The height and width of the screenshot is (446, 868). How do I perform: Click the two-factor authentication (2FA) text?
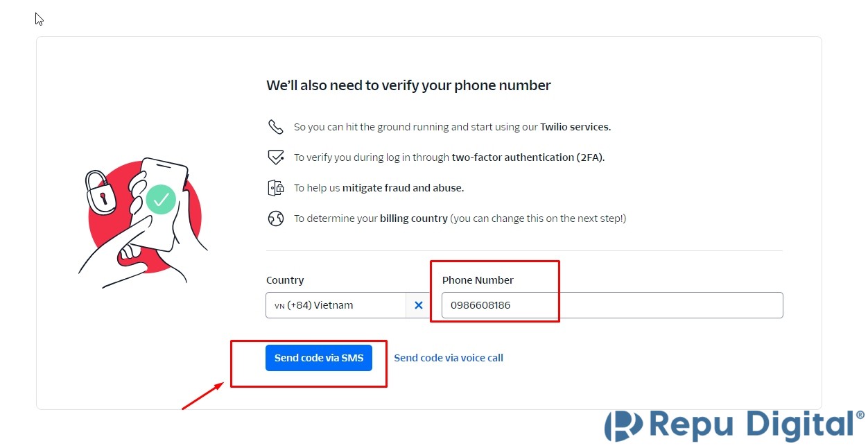click(x=528, y=157)
